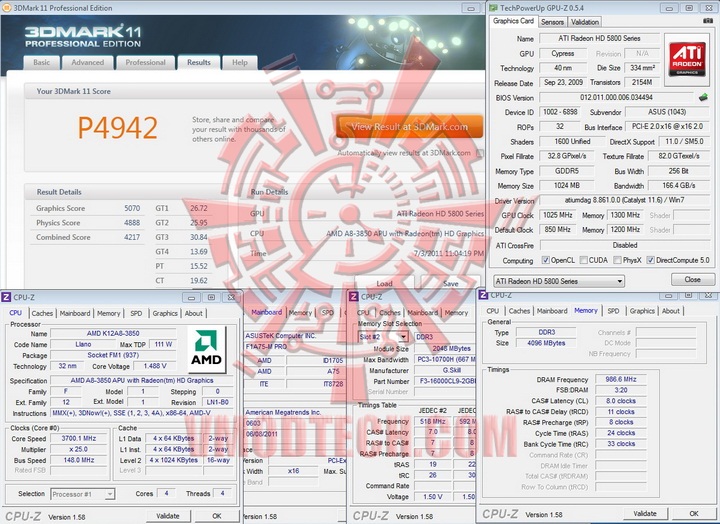This screenshot has width=720, height=524.
Task: Toggle the PhysX checkbox in GPU-Z
Action: (618, 260)
